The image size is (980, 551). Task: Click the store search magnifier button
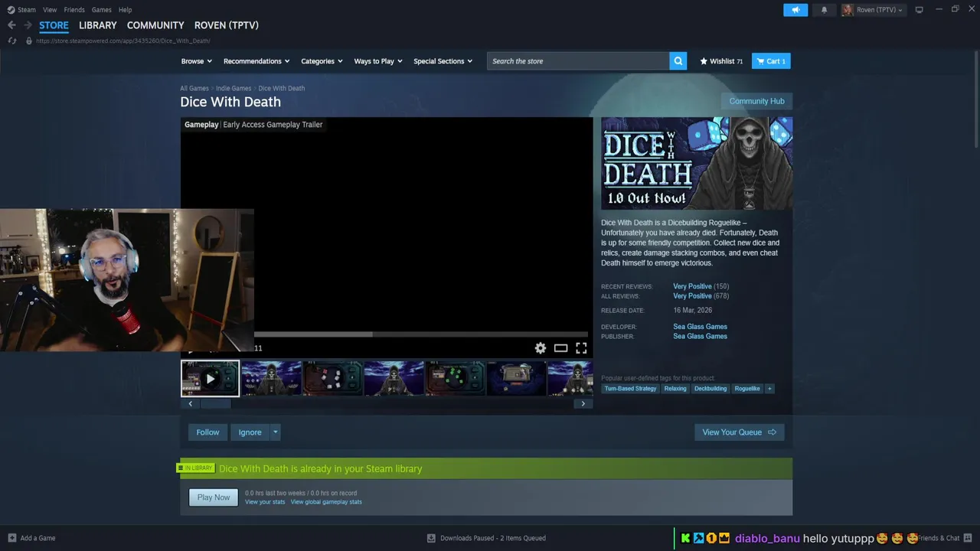(x=678, y=61)
